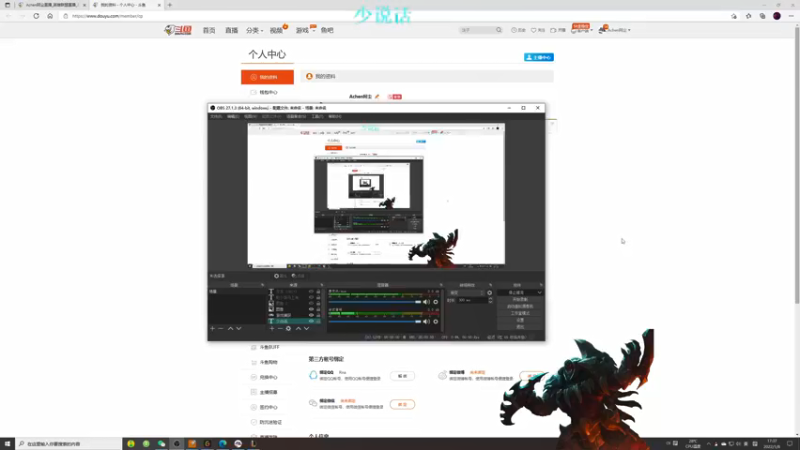The image size is (800, 450).
Task: Open browser favorites star icon
Action: [748, 16]
